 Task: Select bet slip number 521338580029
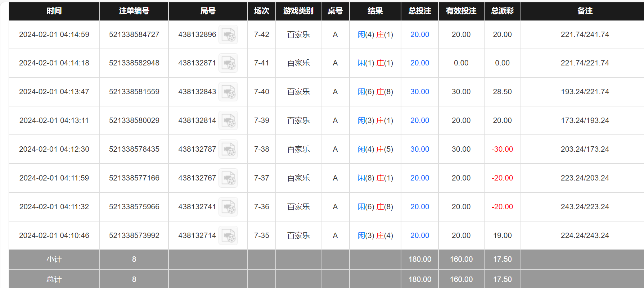(134, 120)
